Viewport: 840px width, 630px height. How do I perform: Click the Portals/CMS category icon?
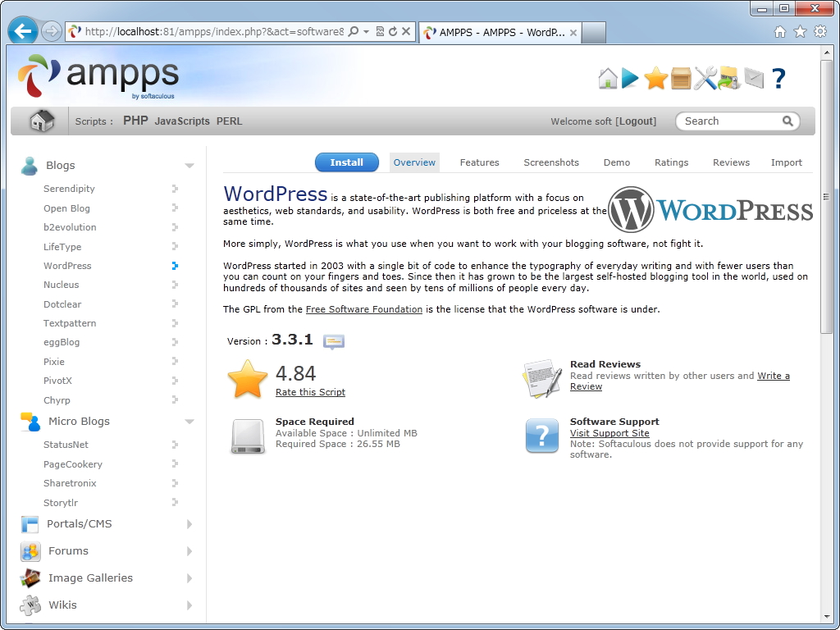point(30,524)
